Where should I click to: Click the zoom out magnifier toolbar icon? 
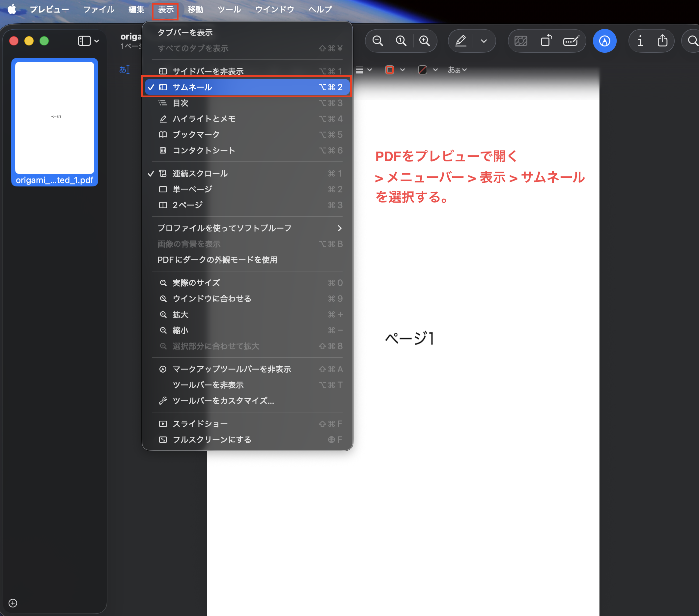377,41
